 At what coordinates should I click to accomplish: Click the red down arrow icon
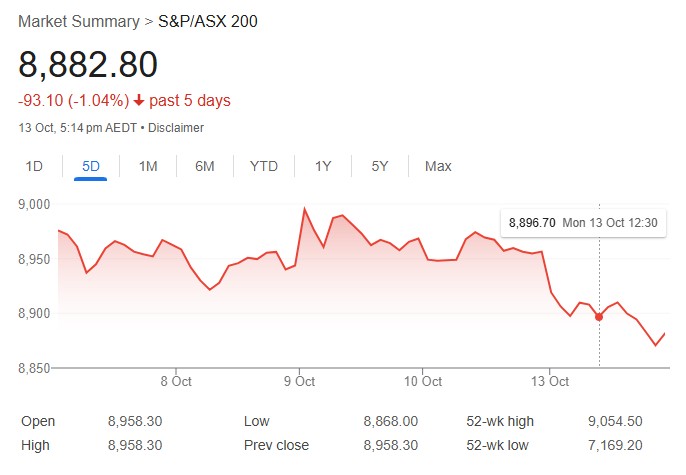click(x=138, y=101)
